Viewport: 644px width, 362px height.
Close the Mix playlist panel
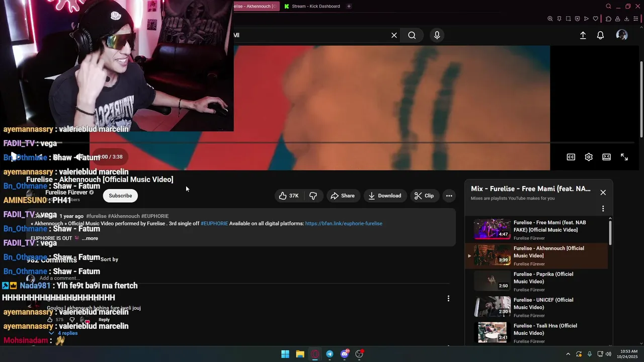point(603,193)
